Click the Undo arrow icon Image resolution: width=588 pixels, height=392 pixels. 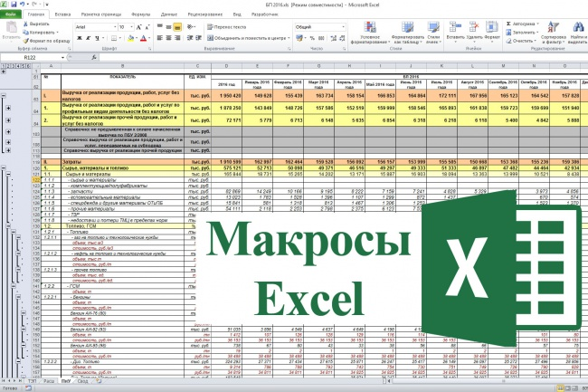(23, 5)
